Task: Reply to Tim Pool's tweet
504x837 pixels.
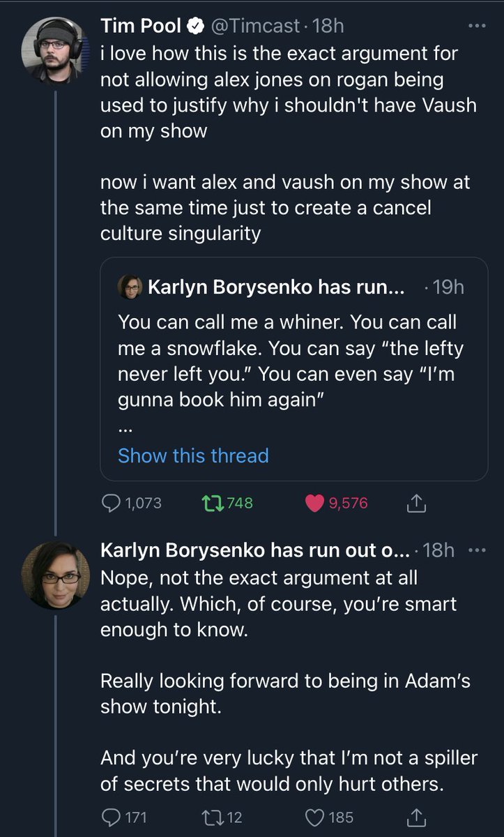Action: (x=113, y=503)
